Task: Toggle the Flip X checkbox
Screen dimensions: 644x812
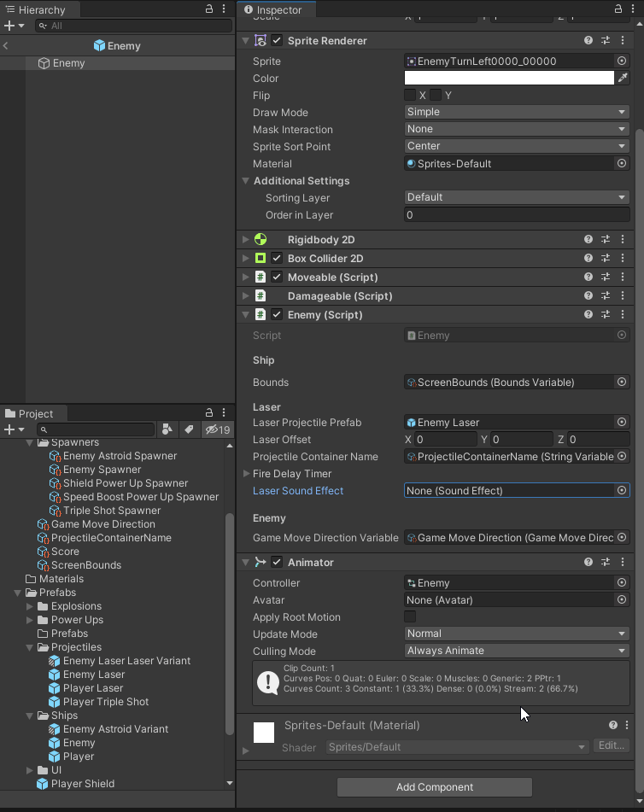Action: click(410, 95)
